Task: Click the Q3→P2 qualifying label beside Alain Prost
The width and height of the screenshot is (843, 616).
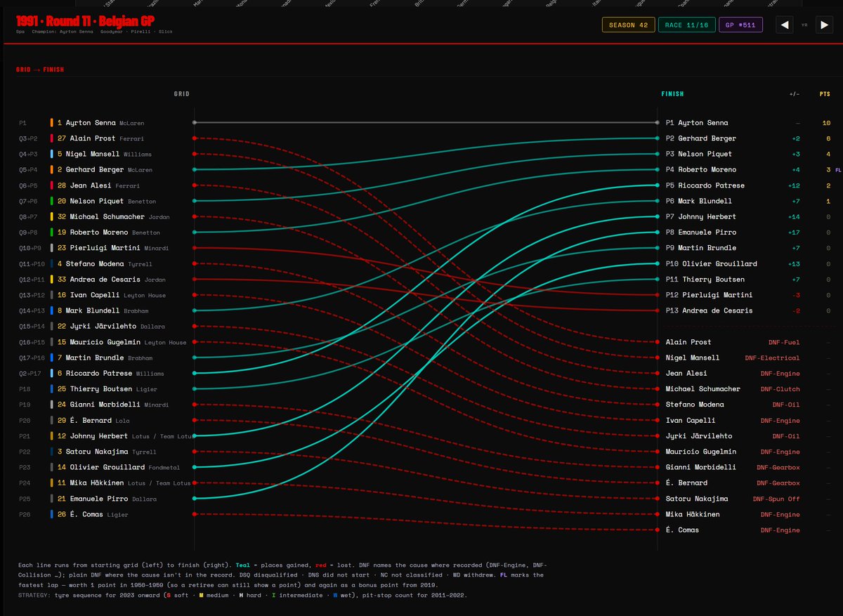Action: point(29,138)
